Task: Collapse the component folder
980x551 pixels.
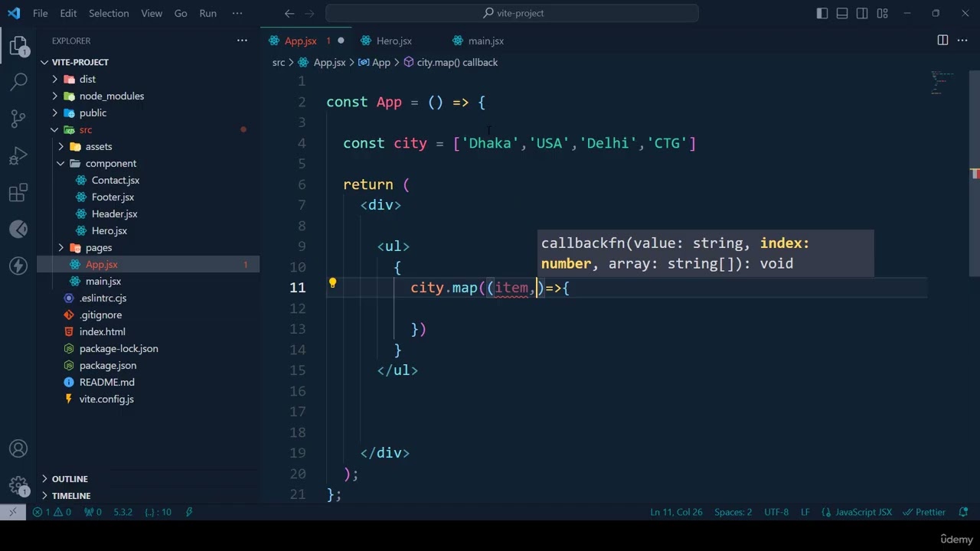Action: pos(60,163)
